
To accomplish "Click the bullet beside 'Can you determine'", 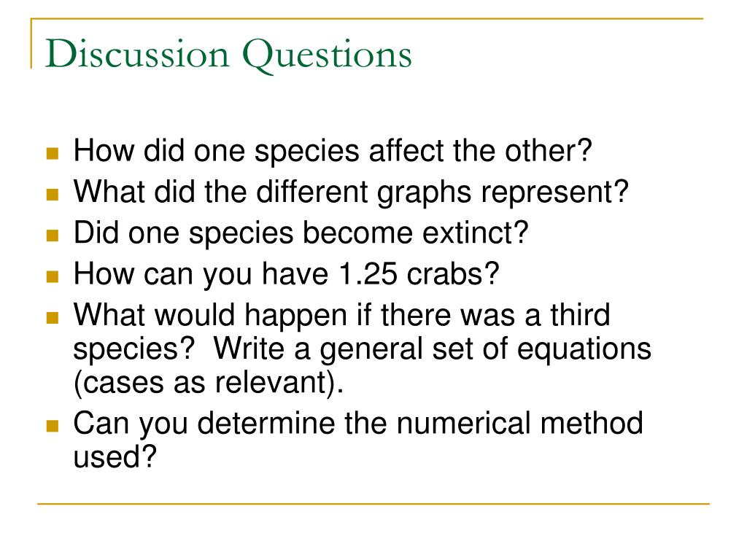I will click(53, 425).
